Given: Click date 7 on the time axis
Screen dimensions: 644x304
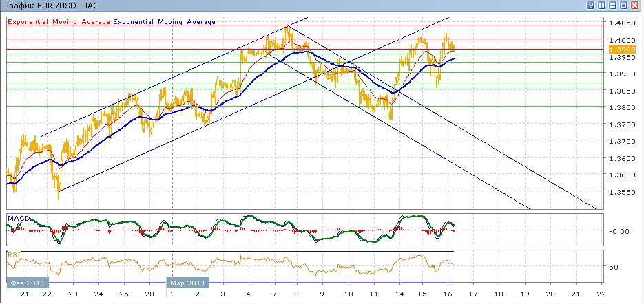Looking at the screenshot, I should coord(272,294).
